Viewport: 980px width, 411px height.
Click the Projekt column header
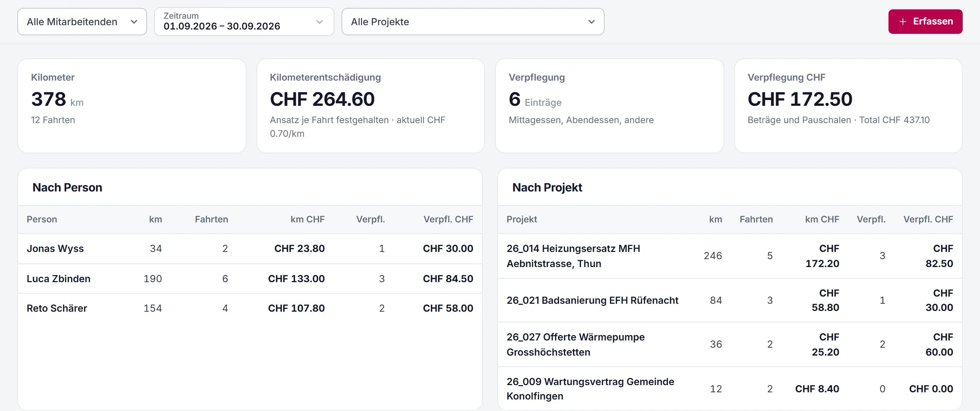click(522, 219)
